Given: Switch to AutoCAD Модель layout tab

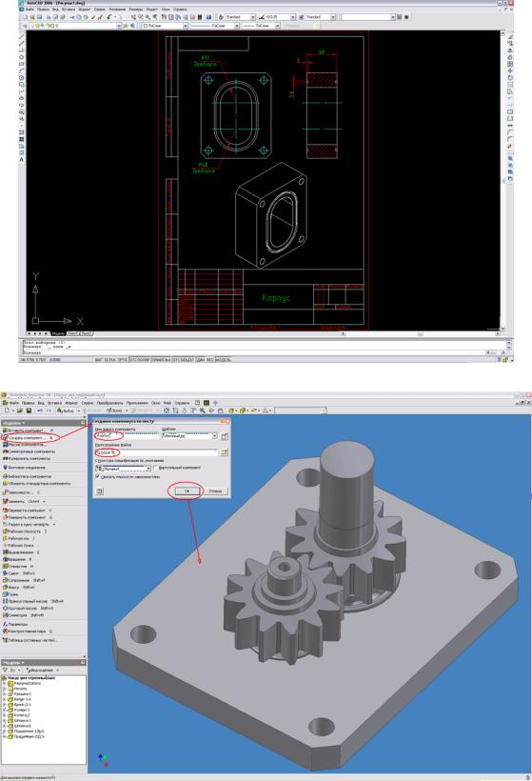Looking at the screenshot, I should pyautogui.click(x=58, y=333).
